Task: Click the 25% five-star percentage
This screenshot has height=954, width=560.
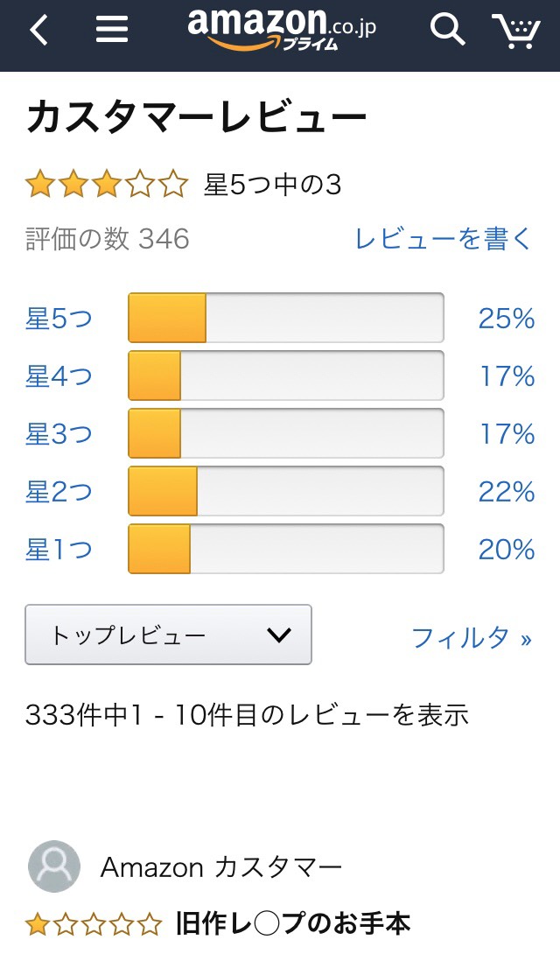Action: 507,319
